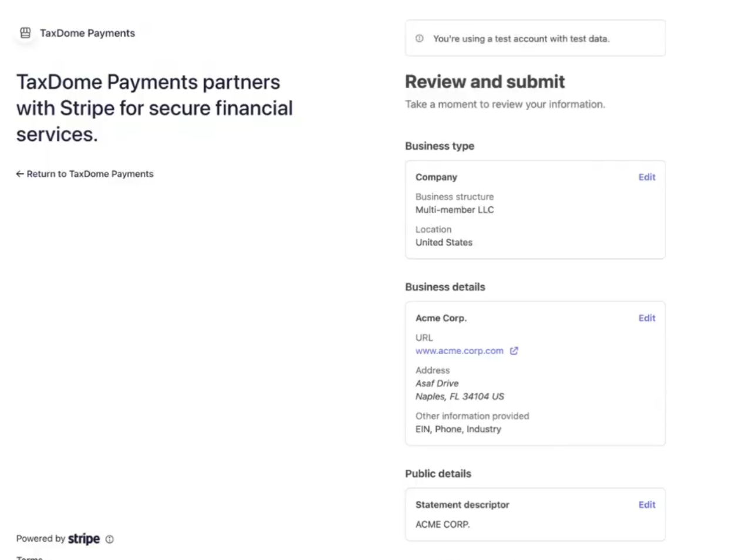749x560 pixels.
Task: Click the back arrow beside Return to TaxDome
Action: click(x=20, y=174)
